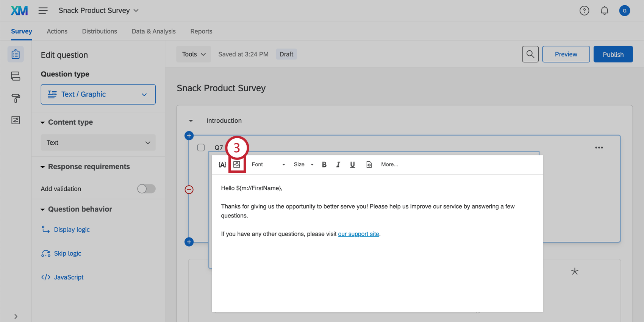Viewport: 644px width, 322px height.
Task: Open Look and feel paint roller icon
Action: point(16,98)
